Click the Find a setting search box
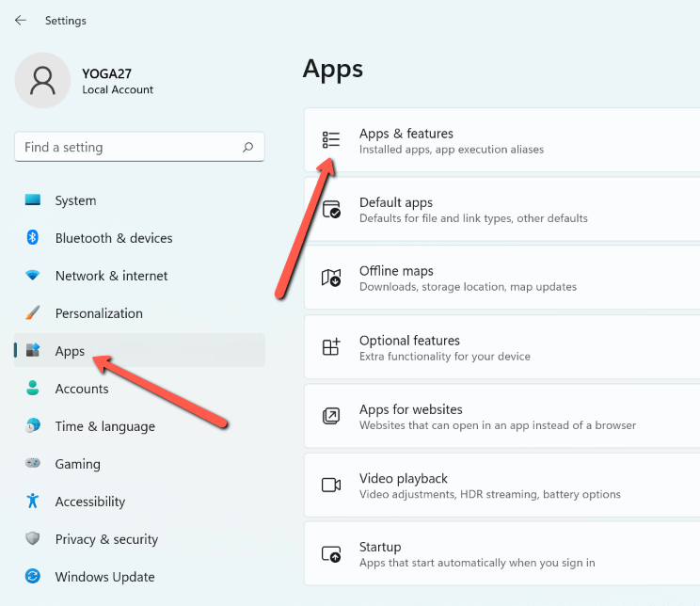The width and height of the screenshot is (700, 606). (x=140, y=147)
